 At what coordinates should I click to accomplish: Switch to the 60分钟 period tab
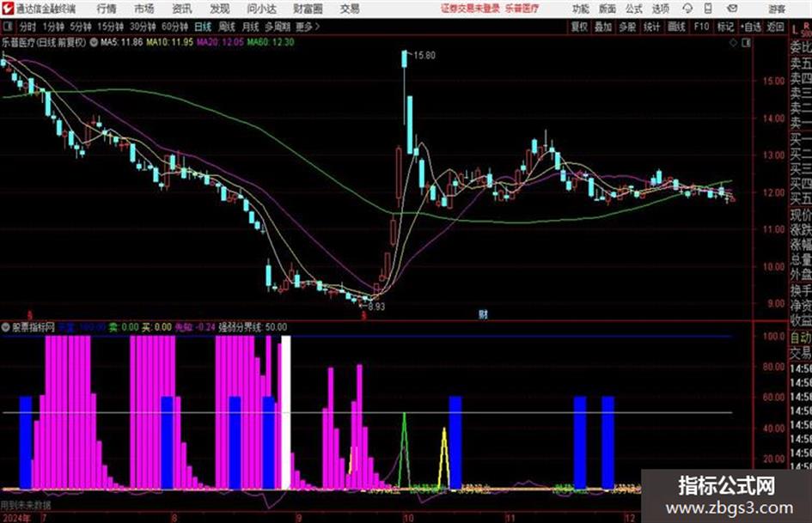click(x=174, y=27)
